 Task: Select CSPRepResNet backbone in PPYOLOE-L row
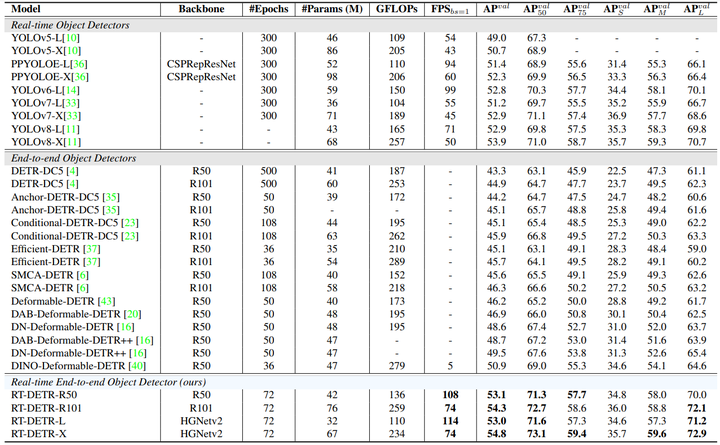point(201,64)
